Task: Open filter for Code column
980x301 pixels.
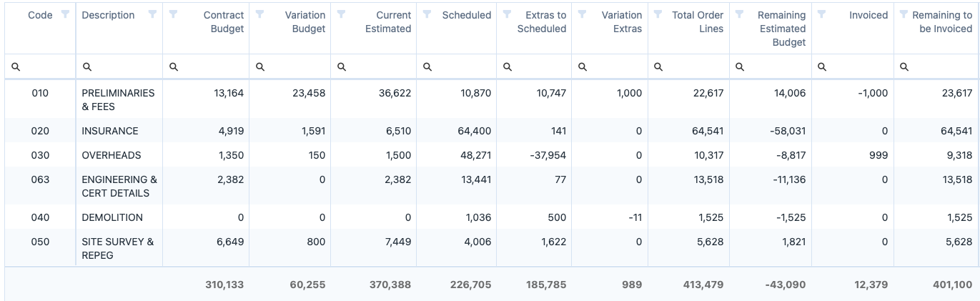Action: pyautogui.click(x=65, y=14)
